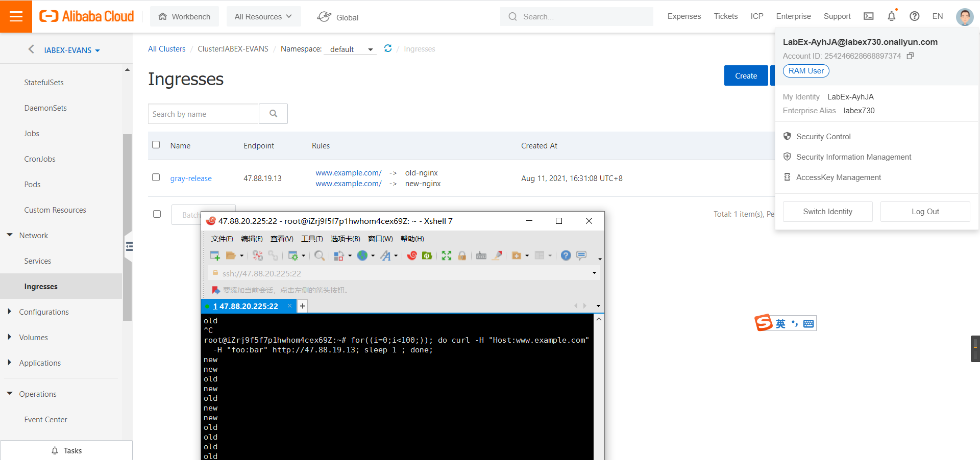Tick the checkbox beside the Batch button
This screenshot has height=460, width=980.
click(156, 214)
